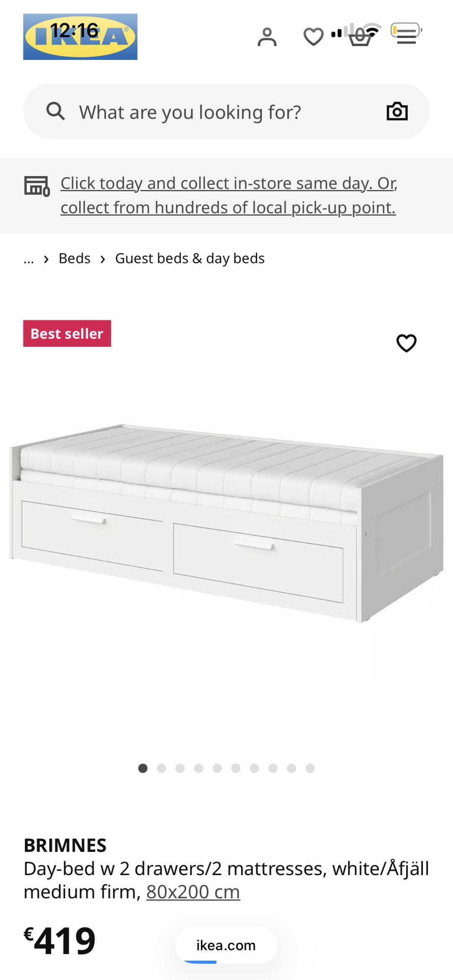Tap the store collection icon
The height and width of the screenshot is (980, 453).
pos(37,186)
